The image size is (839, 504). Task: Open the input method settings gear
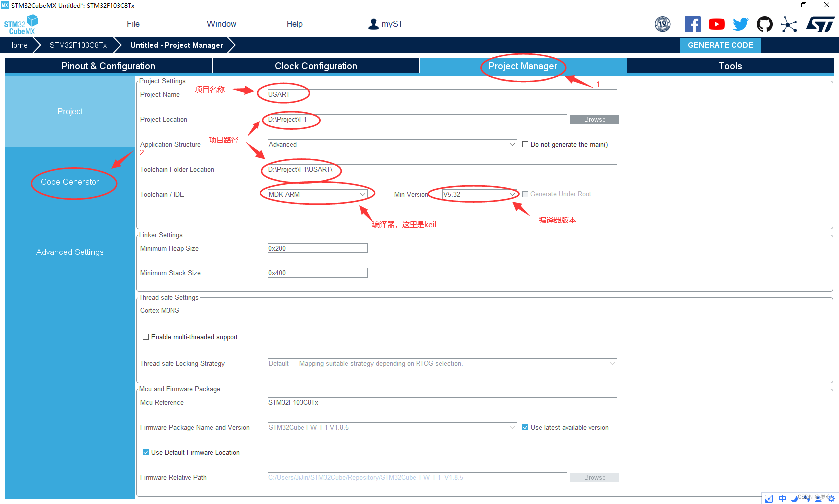tap(831, 498)
